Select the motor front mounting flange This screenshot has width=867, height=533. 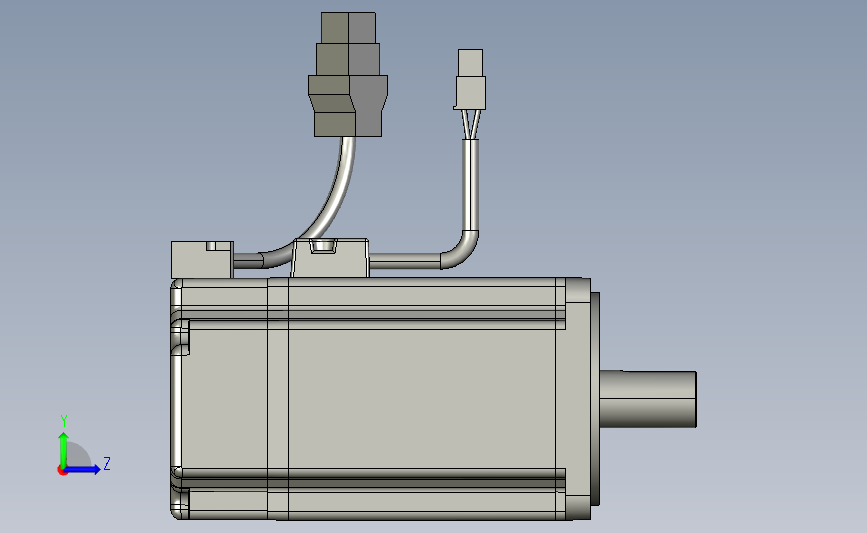pyautogui.click(x=578, y=398)
